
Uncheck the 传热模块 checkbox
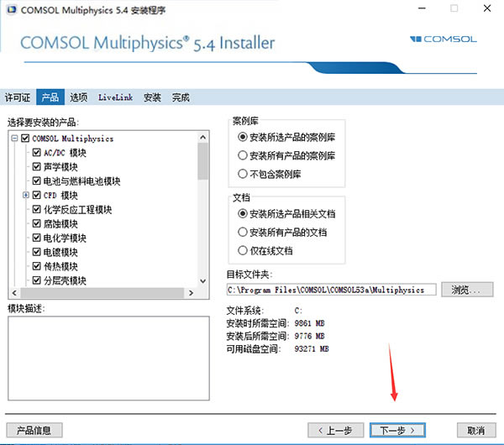click(37, 265)
